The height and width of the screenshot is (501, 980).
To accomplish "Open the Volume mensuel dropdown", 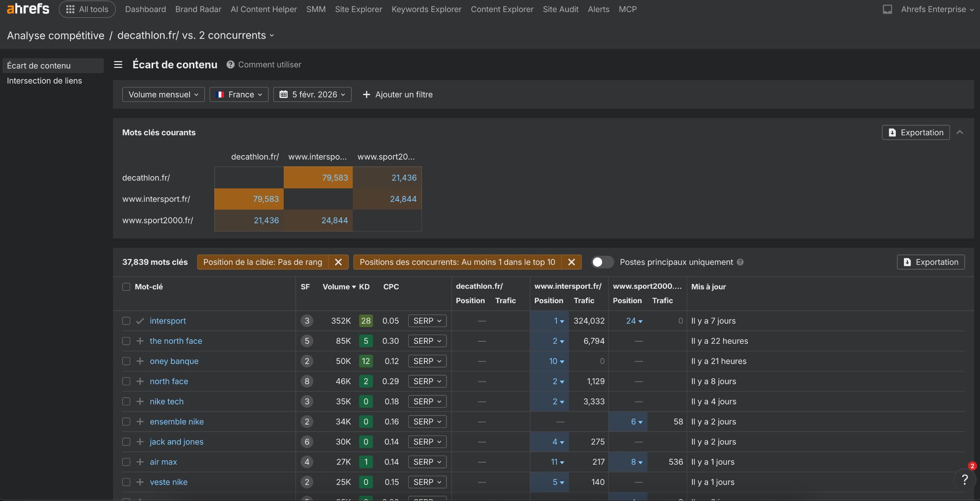I will pyautogui.click(x=163, y=95).
